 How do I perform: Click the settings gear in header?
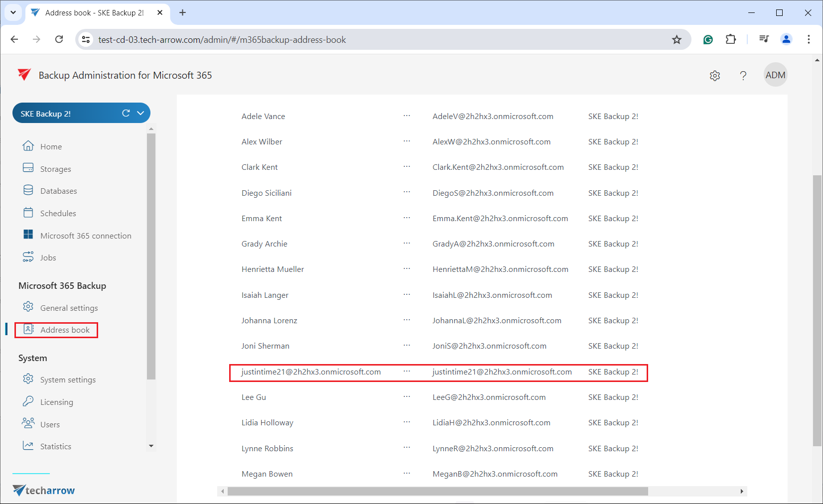715,76
